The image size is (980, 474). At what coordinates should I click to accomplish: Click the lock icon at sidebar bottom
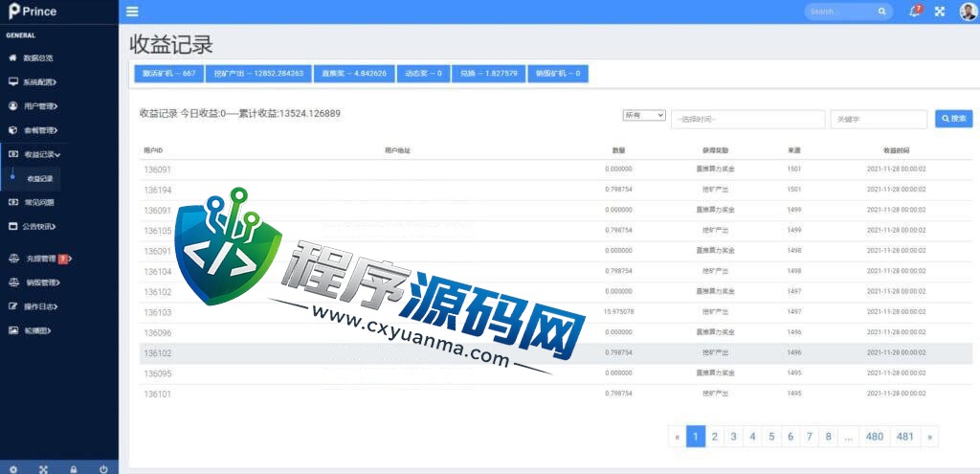click(x=74, y=468)
